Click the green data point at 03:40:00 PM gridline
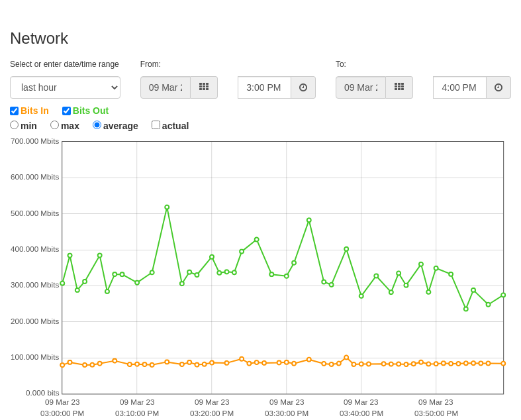 tap(361, 296)
